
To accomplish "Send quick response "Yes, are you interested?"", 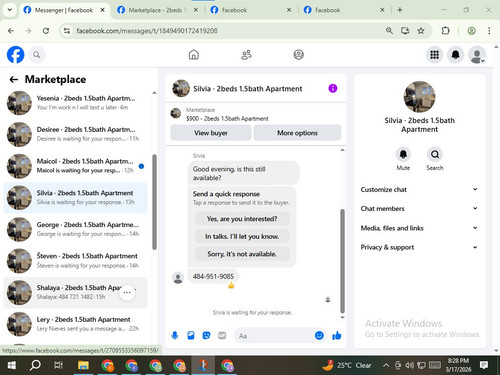I will point(242,219).
